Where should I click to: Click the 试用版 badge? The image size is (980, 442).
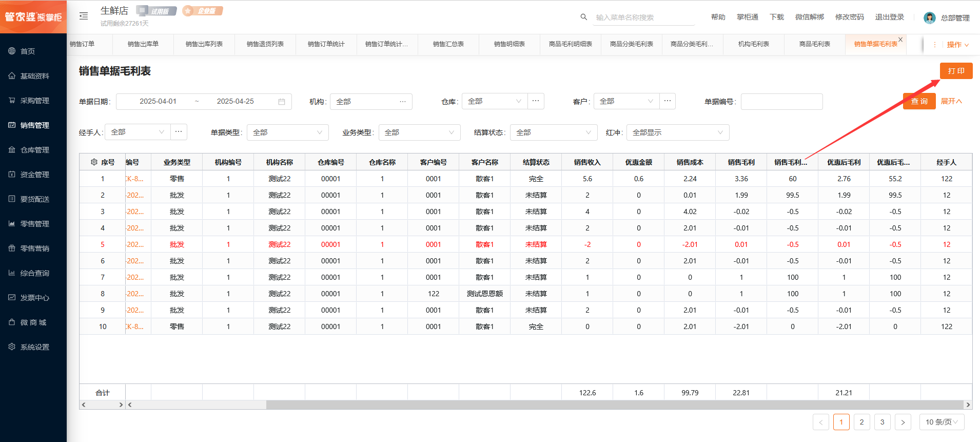point(156,11)
